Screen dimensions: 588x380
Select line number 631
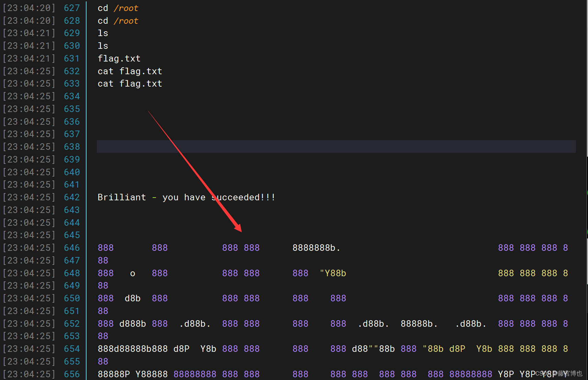(x=72, y=58)
